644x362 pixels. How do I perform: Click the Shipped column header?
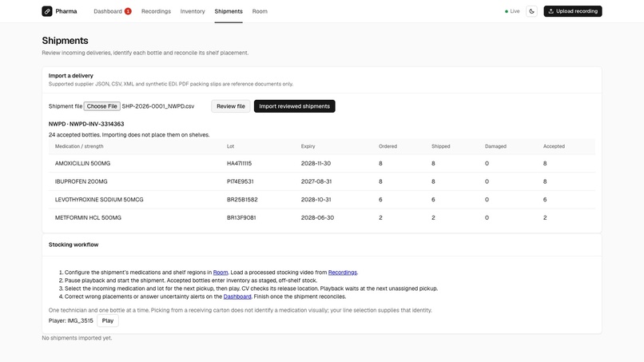pyautogui.click(x=441, y=146)
